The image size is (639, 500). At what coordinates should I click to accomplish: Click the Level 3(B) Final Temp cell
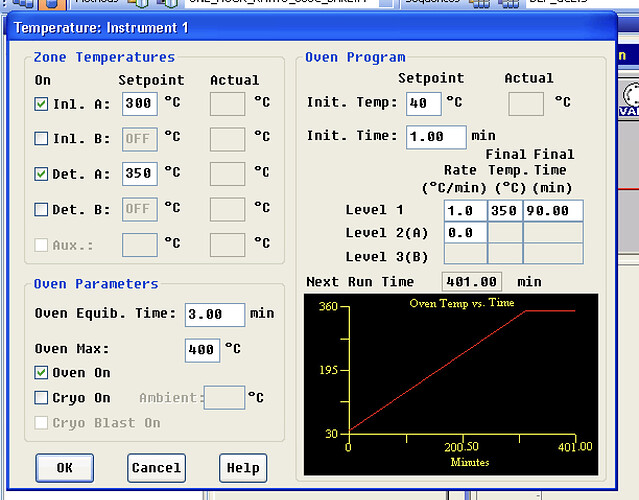(x=505, y=254)
